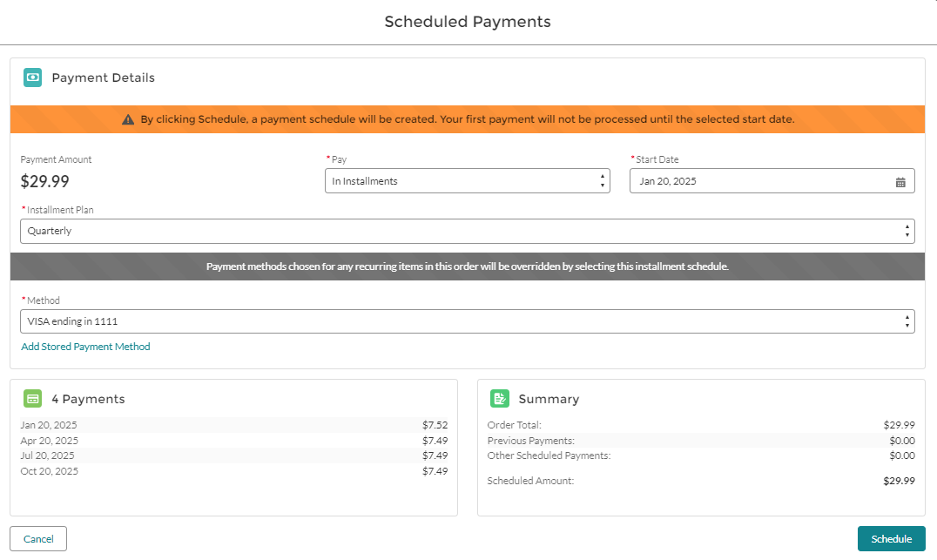Click the Installment Plan stepper arrows
Viewport: 937px width, 560px height.
[x=906, y=230]
